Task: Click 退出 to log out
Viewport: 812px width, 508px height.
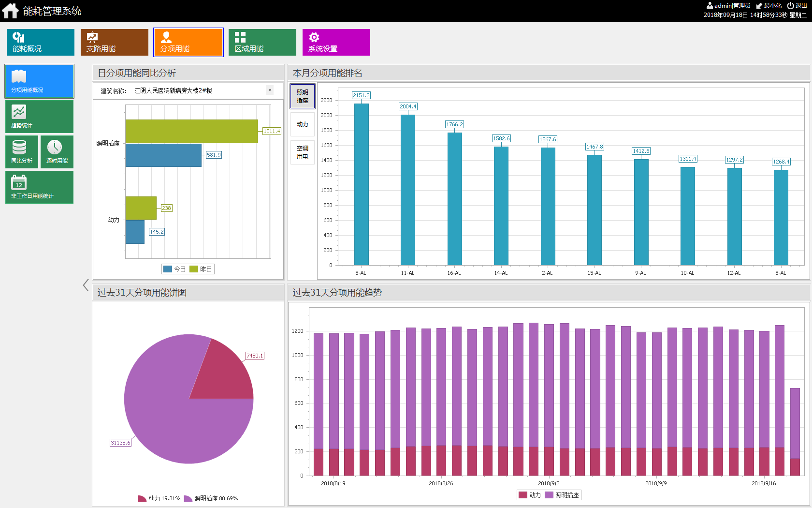Action: click(x=797, y=6)
